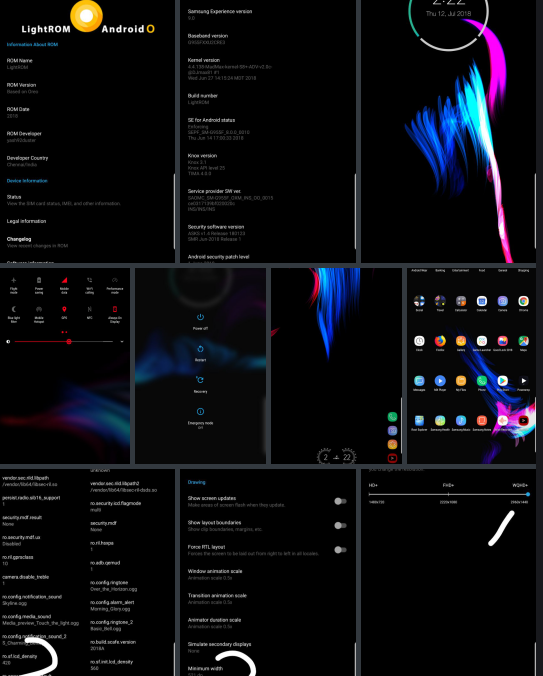Open Google Maps app
543x676 pixels.
point(523,341)
